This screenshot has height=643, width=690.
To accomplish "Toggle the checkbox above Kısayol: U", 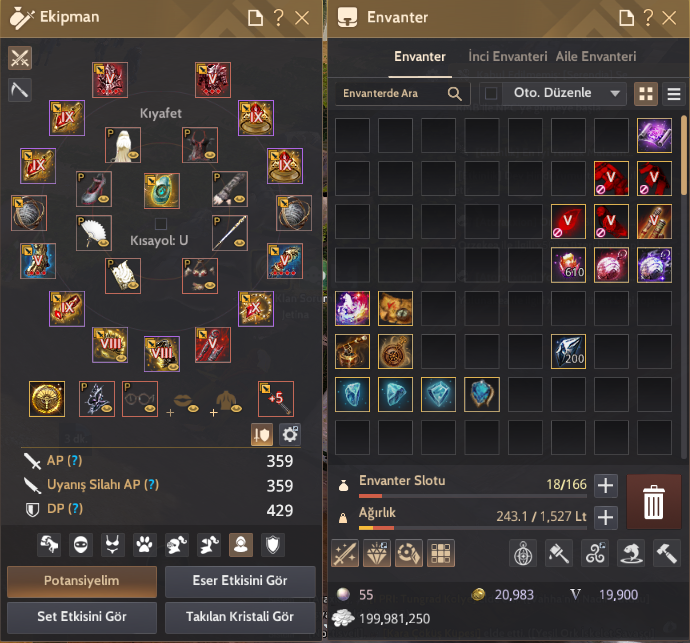I will [x=161, y=224].
